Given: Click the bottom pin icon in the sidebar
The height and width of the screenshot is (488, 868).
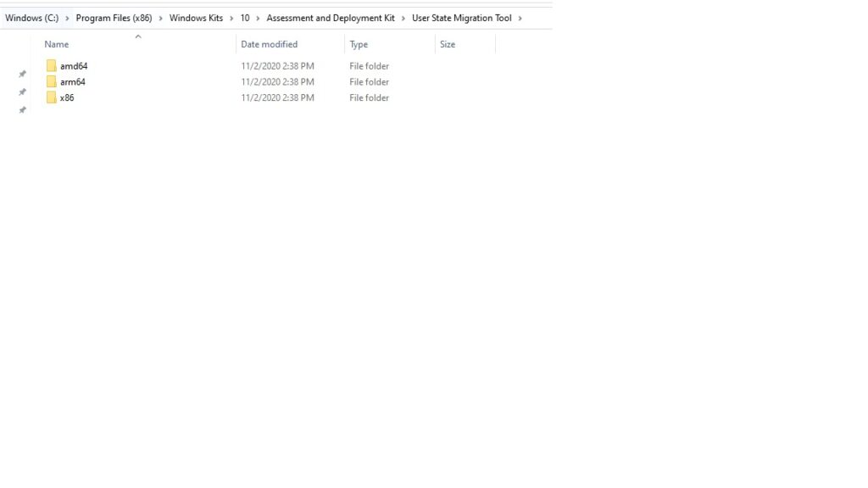Looking at the screenshot, I should [22, 109].
